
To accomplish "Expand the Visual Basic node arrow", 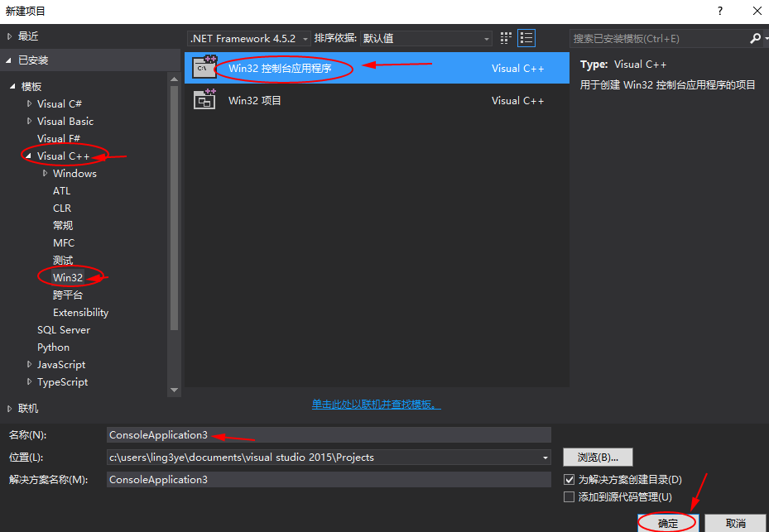I will (29, 121).
